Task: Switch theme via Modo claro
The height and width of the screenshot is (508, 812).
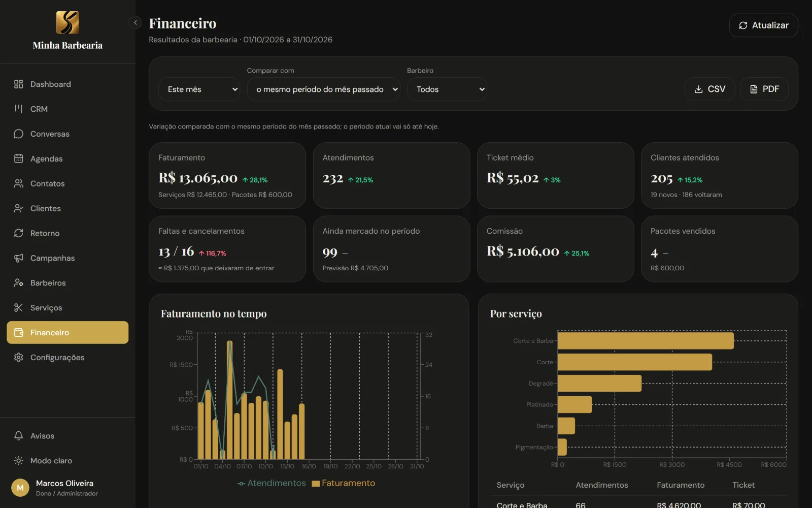Action: pyautogui.click(x=67, y=461)
